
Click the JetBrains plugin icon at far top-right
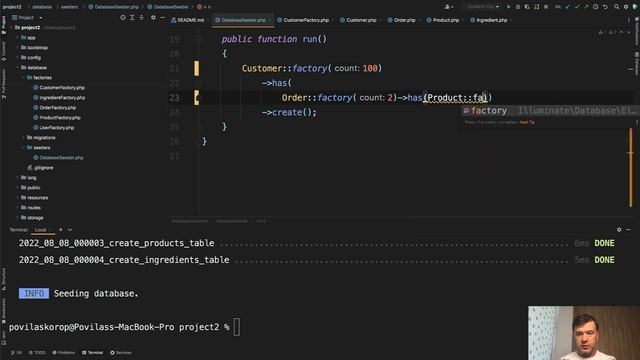pyautogui.click(x=635, y=7)
